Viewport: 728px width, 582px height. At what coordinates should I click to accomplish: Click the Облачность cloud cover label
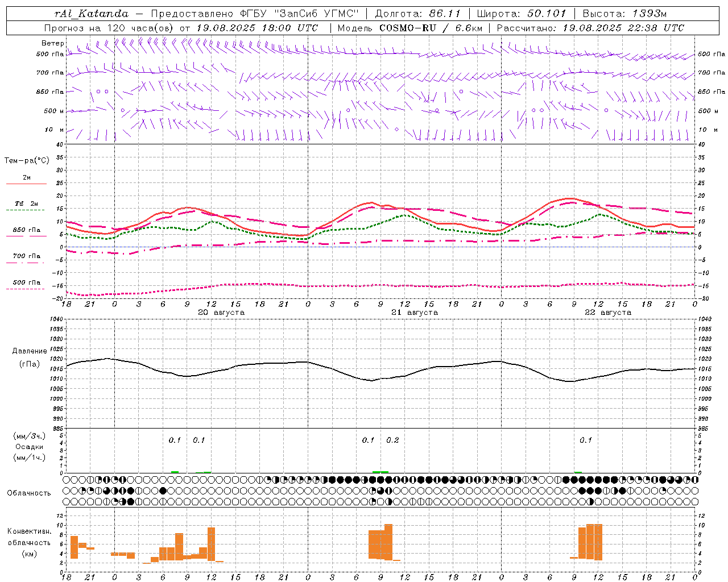point(29,493)
